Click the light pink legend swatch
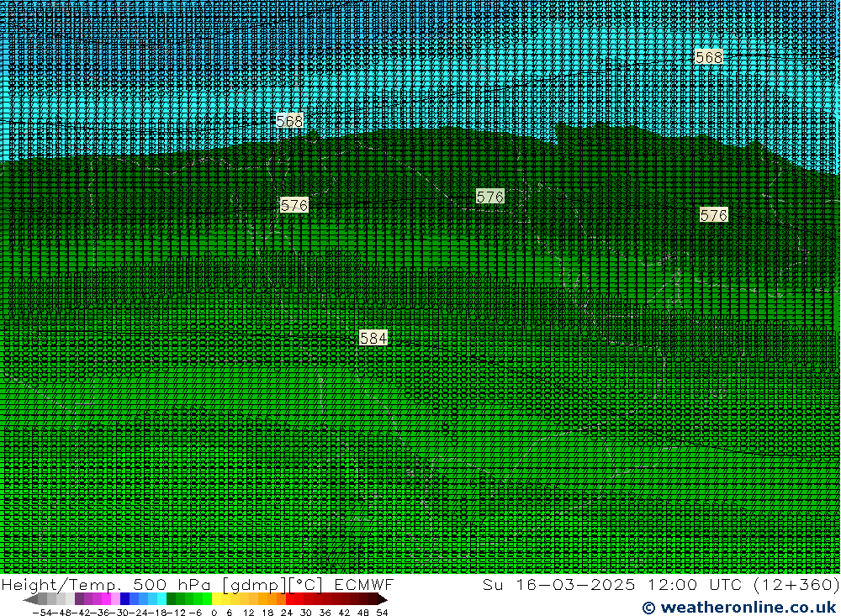The image size is (841, 616). 115,599
